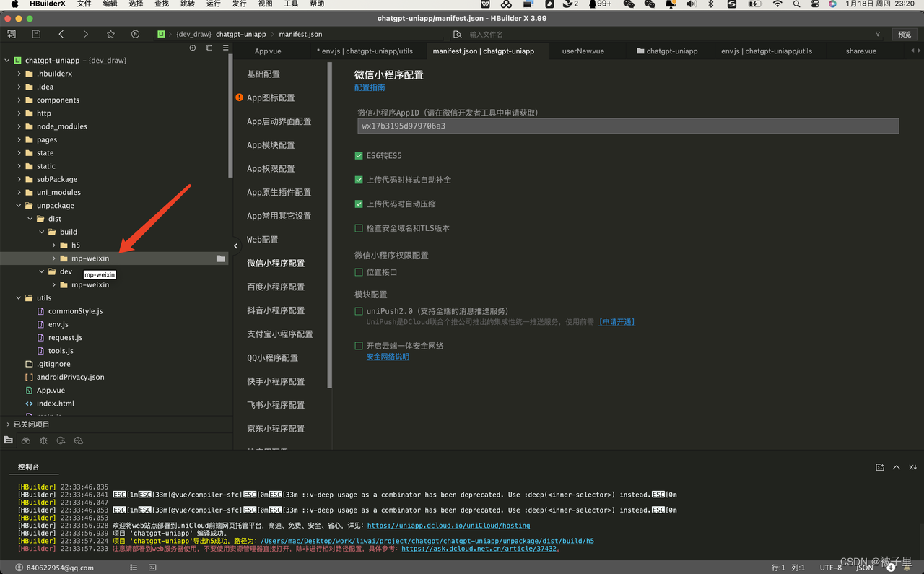This screenshot has height=574, width=924.
Task: Click the user account icon in status bar
Action: (x=19, y=568)
